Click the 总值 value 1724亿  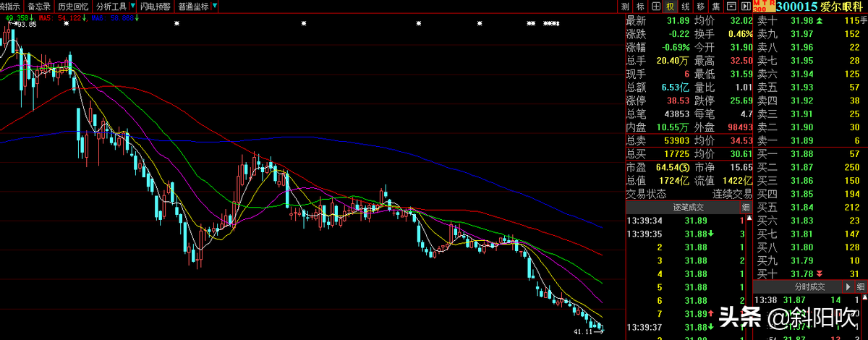[674, 180]
